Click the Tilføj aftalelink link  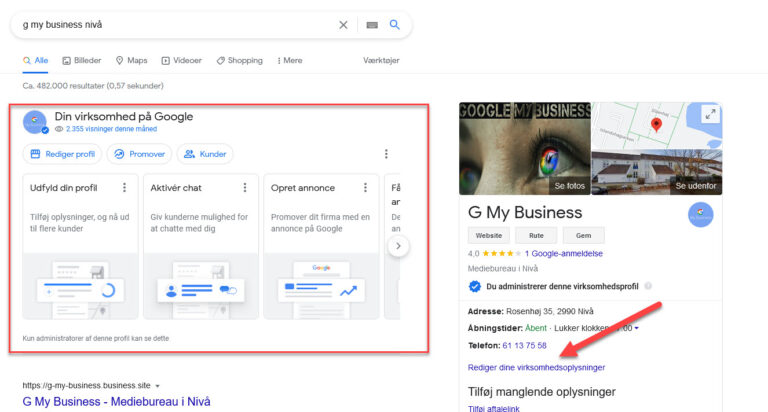(x=494, y=408)
